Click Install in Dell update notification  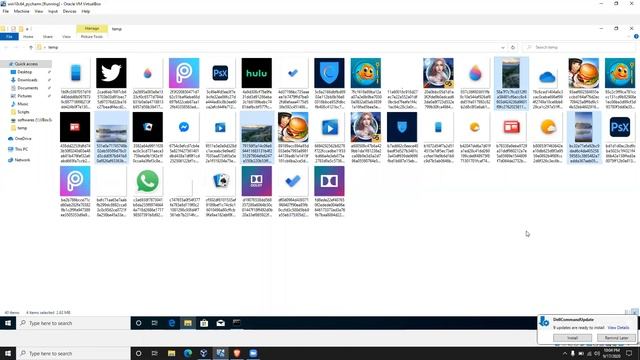point(572,338)
